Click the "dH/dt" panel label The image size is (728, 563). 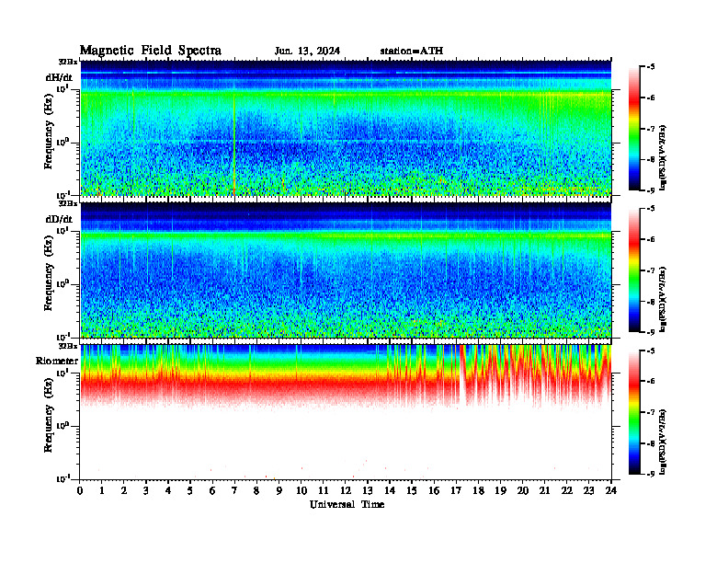tap(59, 77)
